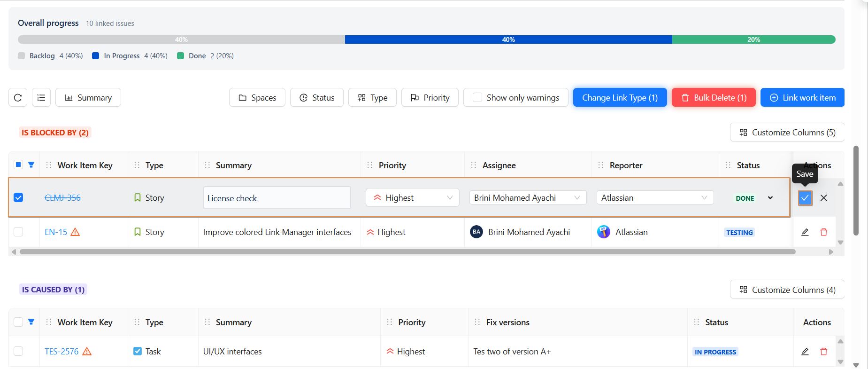Open the Priority dropdown showing Highest
Viewport: 868px width, 369px height.
[x=412, y=198]
